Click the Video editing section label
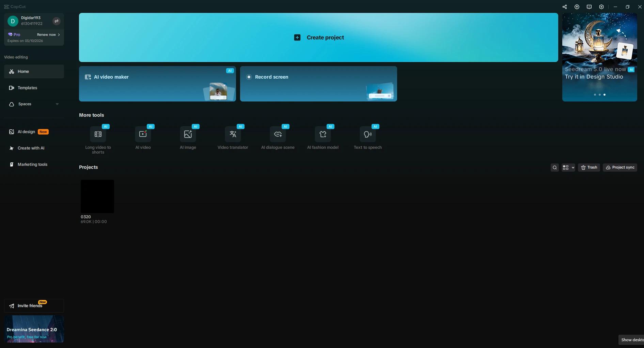 [16, 57]
